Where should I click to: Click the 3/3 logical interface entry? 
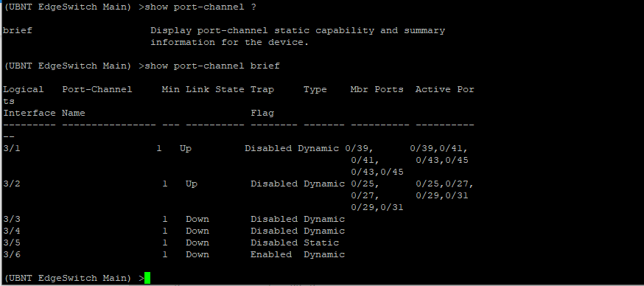(x=12, y=219)
